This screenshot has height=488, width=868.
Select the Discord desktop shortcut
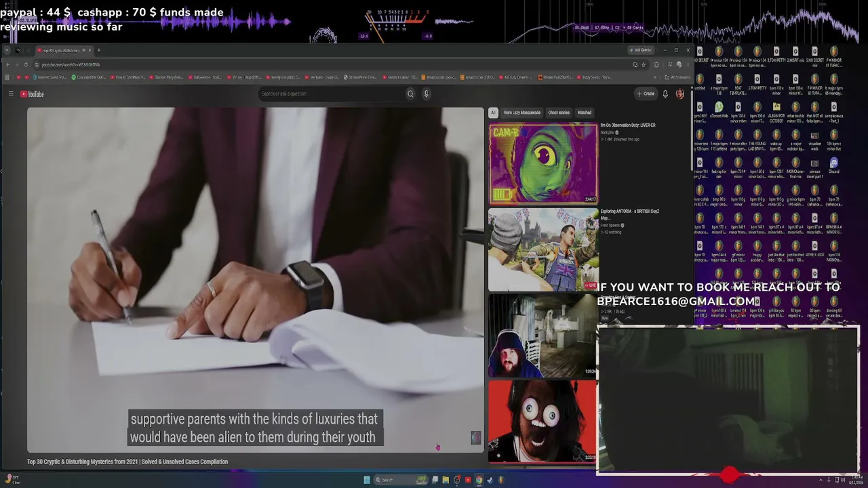[x=834, y=166]
